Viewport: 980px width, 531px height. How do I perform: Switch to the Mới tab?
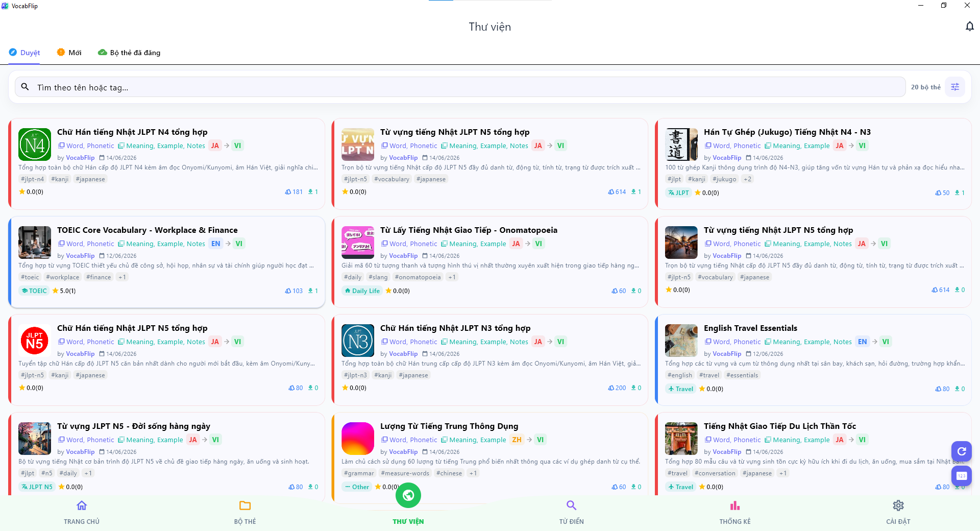click(69, 53)
